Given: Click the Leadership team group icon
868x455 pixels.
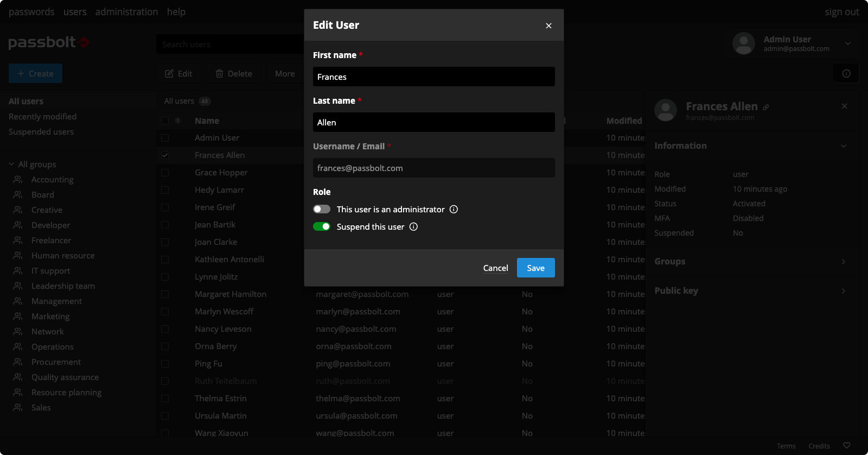Looking at the screenshot, I should [x=18, y=286].
